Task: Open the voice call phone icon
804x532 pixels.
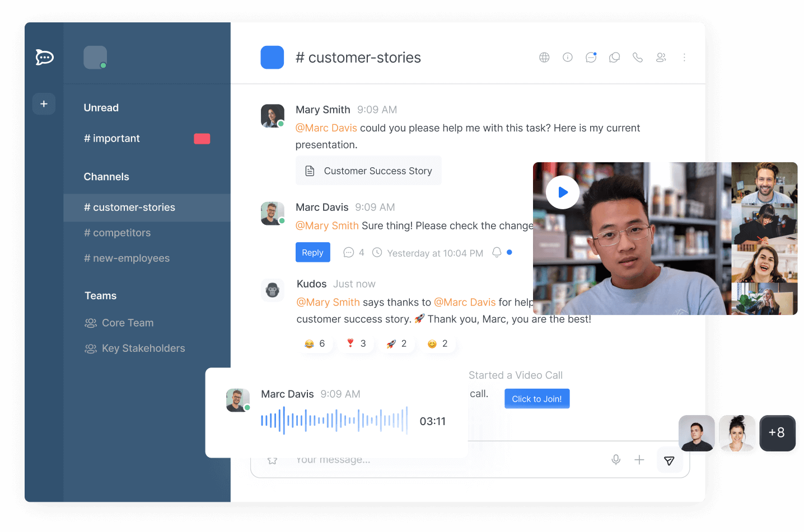Action: [638, 58]
